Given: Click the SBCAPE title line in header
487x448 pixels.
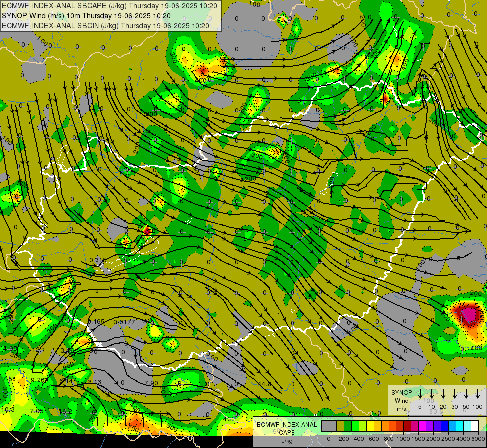Looking at the screenshot, I should [x=109, y=6].
